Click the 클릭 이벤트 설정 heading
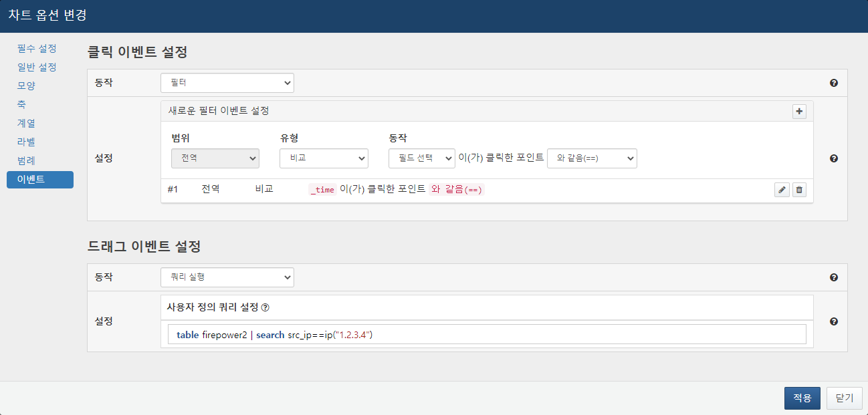Viewport: 868px width, 415px height. tap(137, 52)
